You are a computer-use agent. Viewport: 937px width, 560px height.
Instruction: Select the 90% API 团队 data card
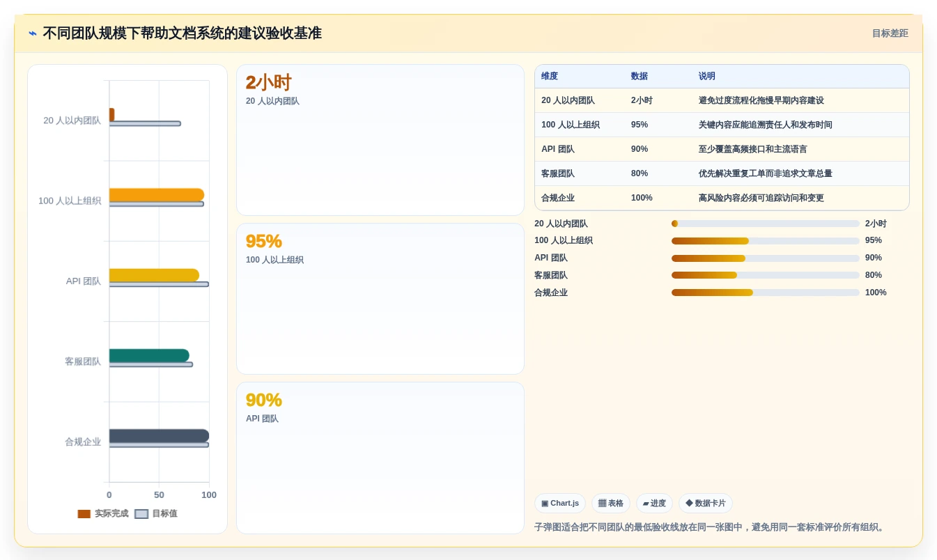[380, 458]
